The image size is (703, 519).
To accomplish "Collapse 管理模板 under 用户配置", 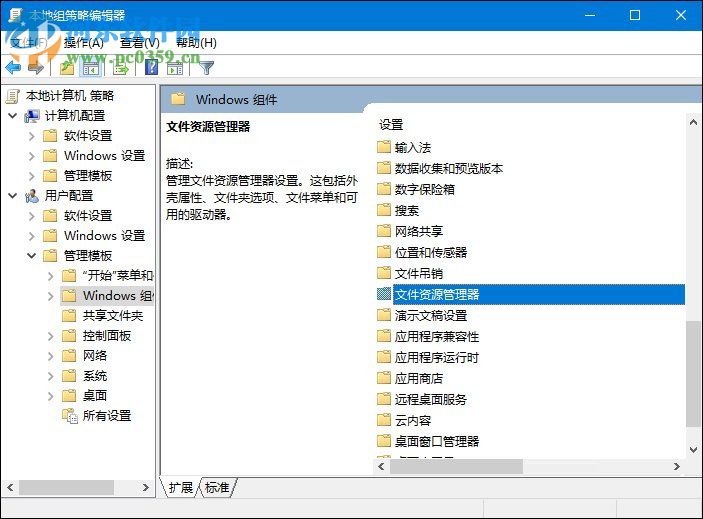I will pyautogui.click(x=31, y=256).
